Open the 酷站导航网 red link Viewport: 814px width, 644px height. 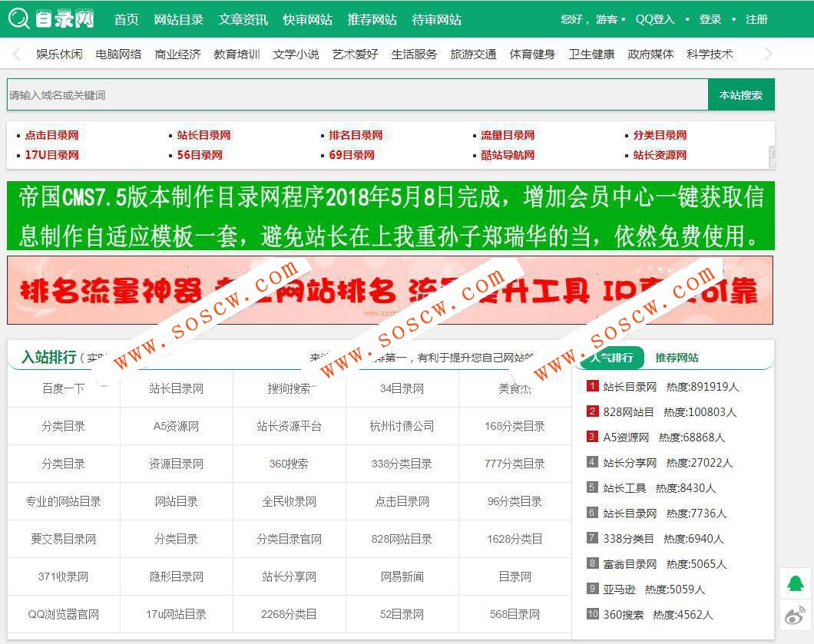click(508, 154)
